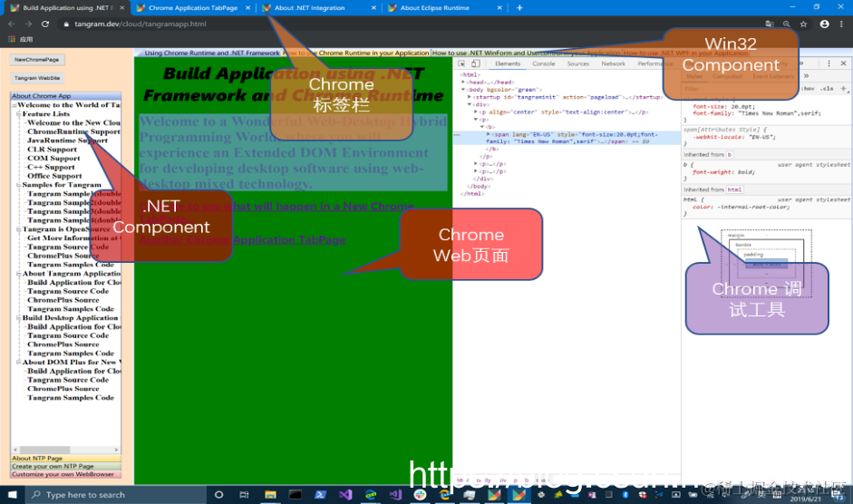Click the NewChromePage button
853x504 pixels.
coord(37,59)
